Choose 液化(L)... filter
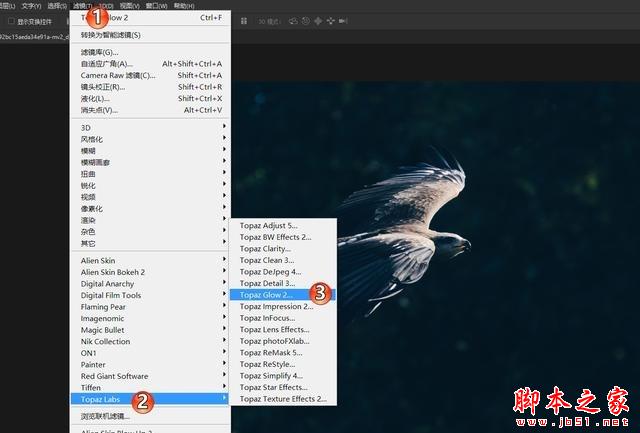Viewport: 640px width, 433px height. [150, 98]
